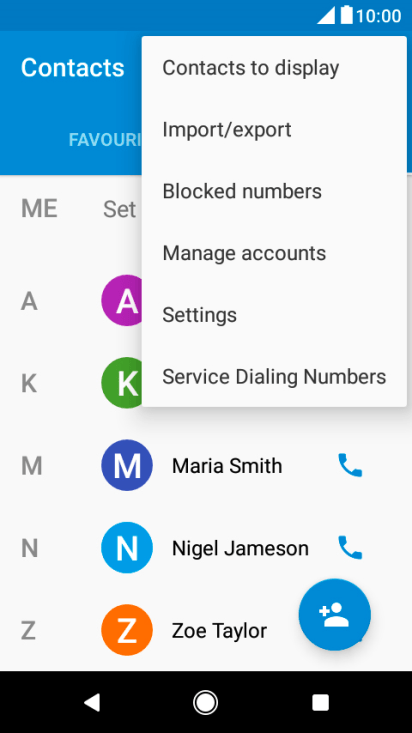Switch to the Favourites tab
412x733 pixels.
point(105,140)
